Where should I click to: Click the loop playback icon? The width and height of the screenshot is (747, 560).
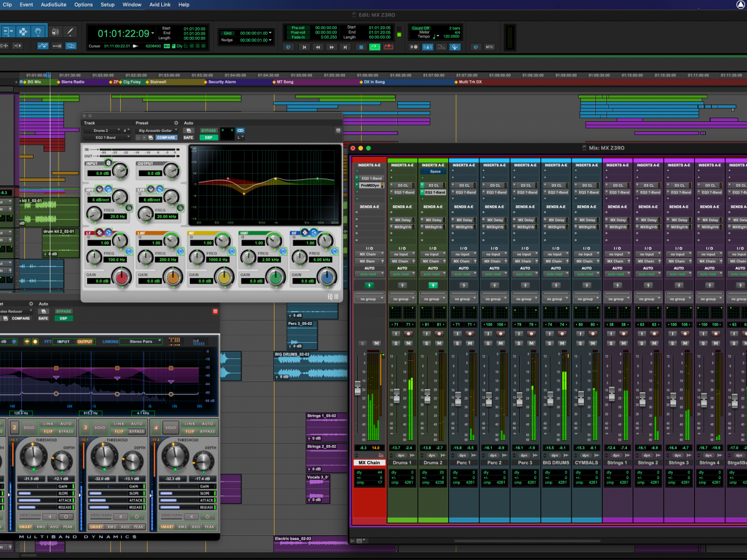(x=375, y=47)
